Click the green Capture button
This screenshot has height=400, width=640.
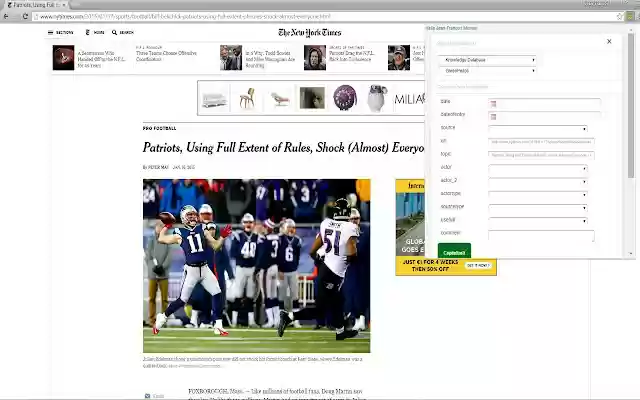(454, 251)
